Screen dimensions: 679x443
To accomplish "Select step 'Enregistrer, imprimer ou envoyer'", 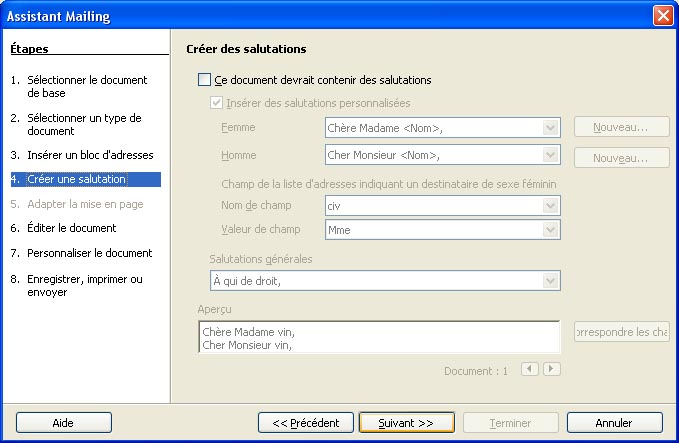I will pos(84,285).
